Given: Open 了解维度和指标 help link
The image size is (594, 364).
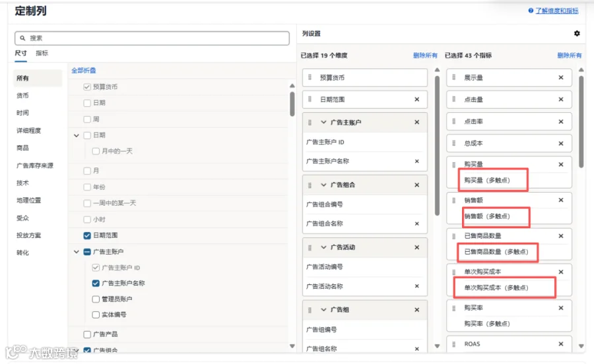Looking at the screenshot, I should pyautogui.click(x=557, y=11).
